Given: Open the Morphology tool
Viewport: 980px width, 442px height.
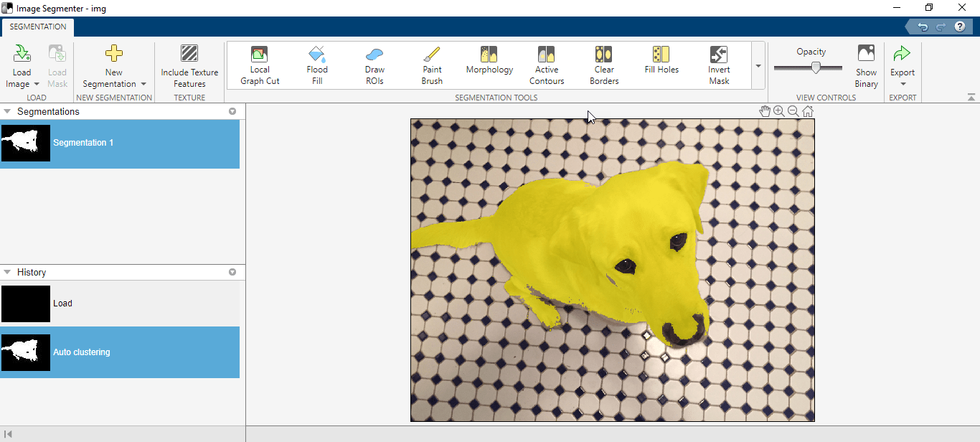Looking at the screenshot, I should pyautogui.click(x=489, y=61).
